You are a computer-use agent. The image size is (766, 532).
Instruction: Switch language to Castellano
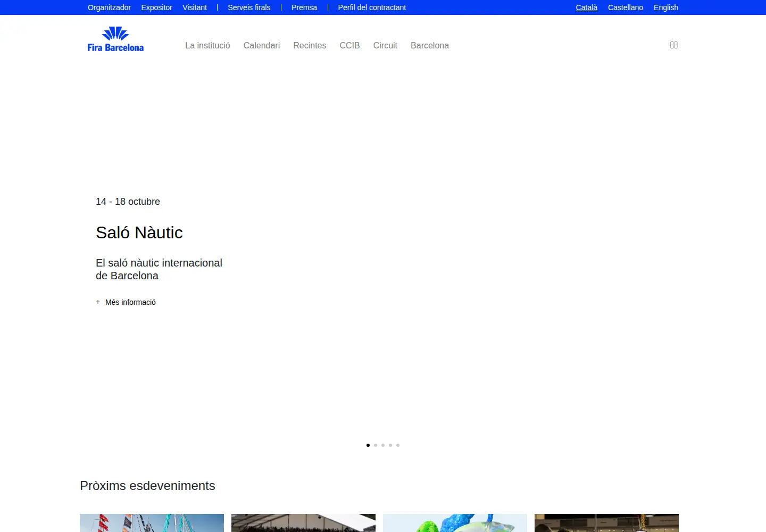pyautogui.click(x=626, y=7)
